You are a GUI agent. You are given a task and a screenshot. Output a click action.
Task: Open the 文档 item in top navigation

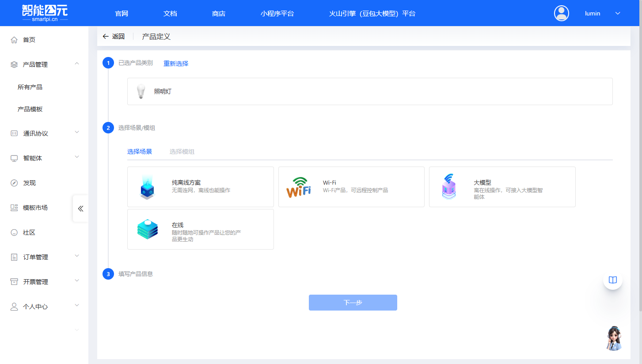click(x=170, y=13)
